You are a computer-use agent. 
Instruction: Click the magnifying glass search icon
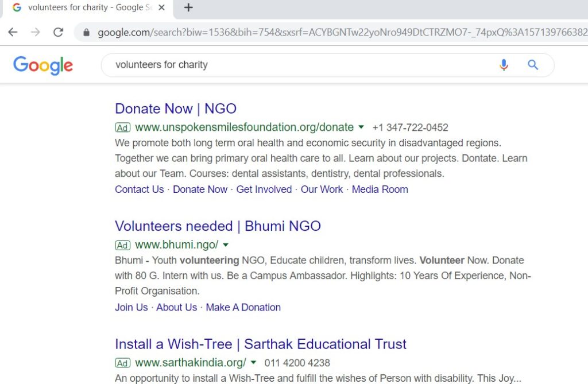533,65
